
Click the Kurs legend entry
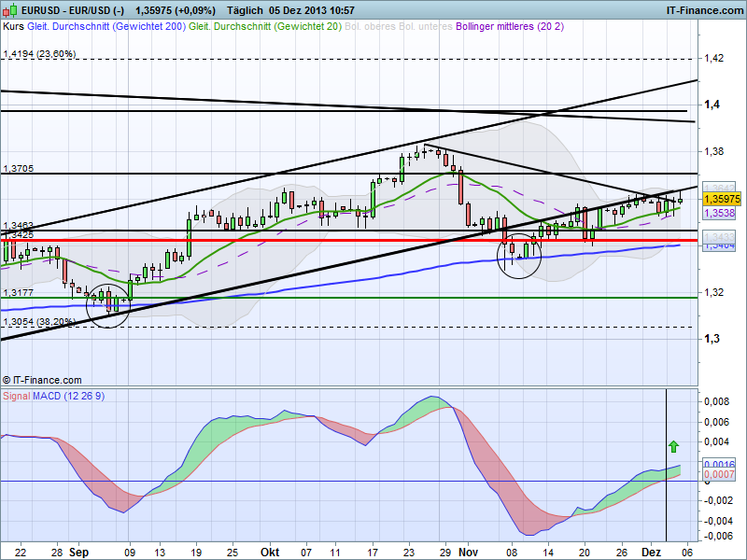[13, 26]
